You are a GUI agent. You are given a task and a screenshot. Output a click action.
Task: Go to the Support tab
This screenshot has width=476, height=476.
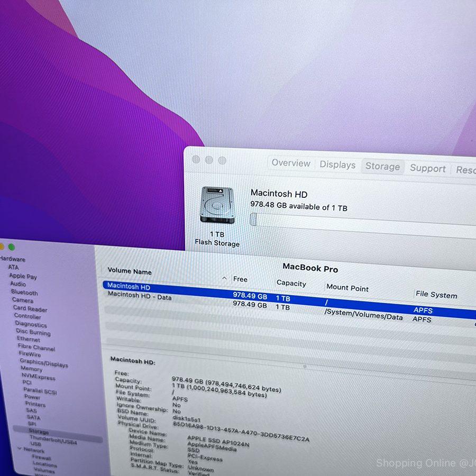pyautogui.click(x=428, y=169)
